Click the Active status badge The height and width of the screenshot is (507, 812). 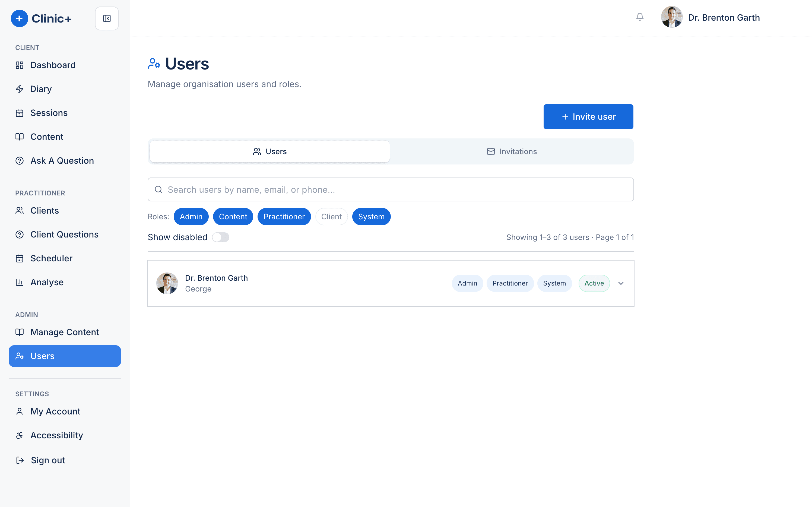pyautogui.click(x=594, y=283)
